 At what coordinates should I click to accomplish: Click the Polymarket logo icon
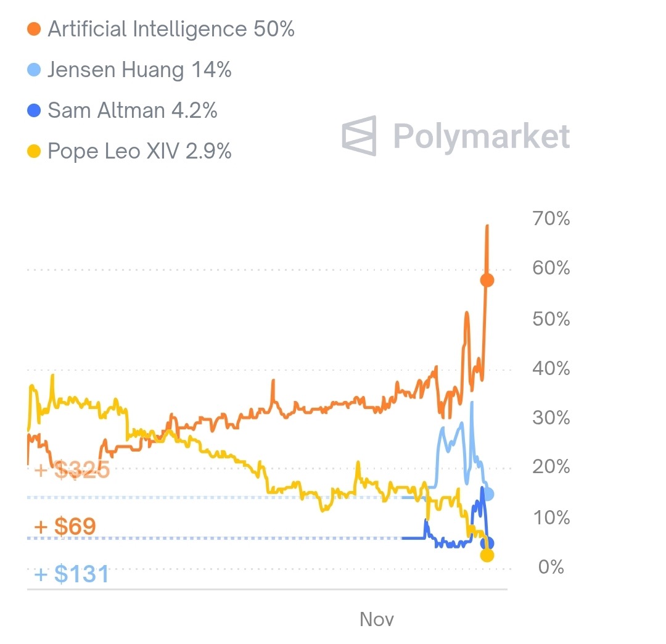[x=359, y=135]
